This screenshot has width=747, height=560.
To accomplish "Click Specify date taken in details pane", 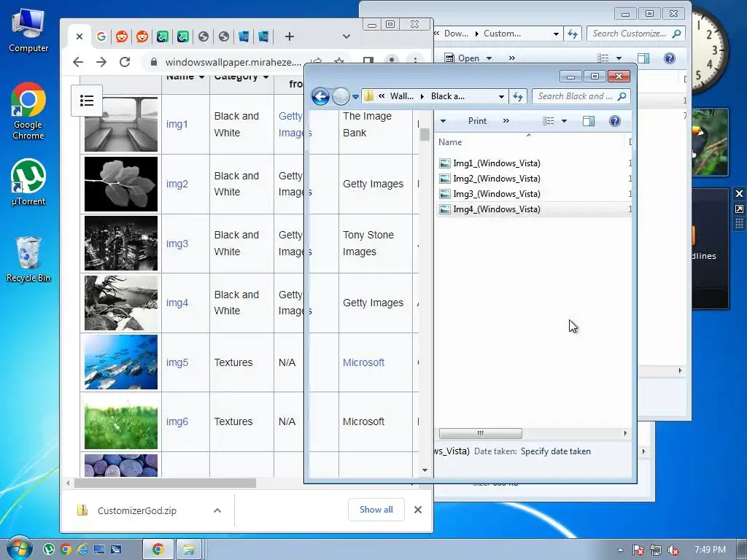I will point(555,451).
